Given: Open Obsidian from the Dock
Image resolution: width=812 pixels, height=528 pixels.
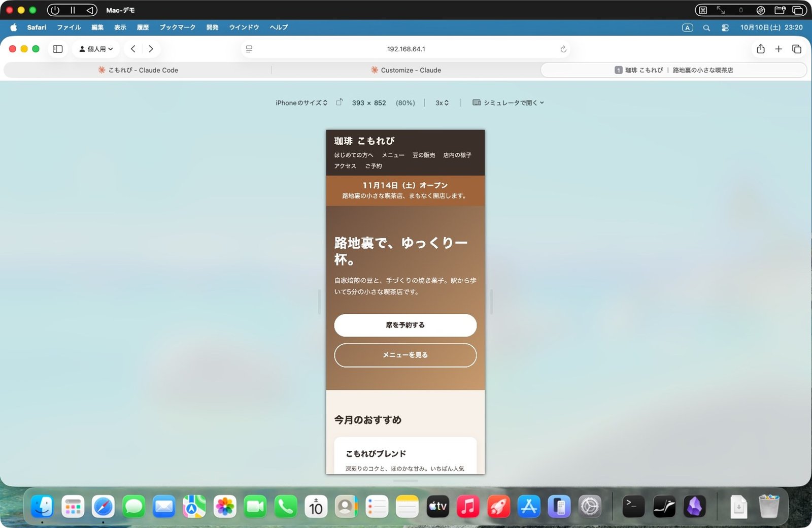Looking at the screenshot, I should (x=695, y=507).
